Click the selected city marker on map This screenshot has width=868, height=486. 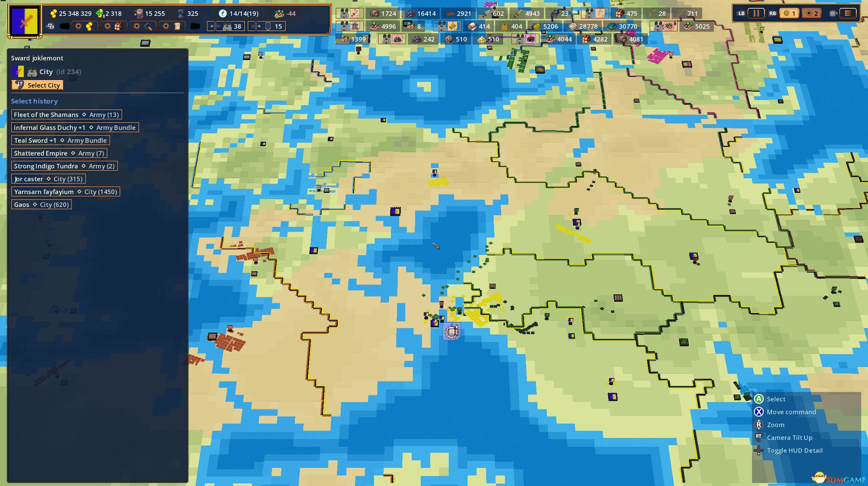[452, 332]
